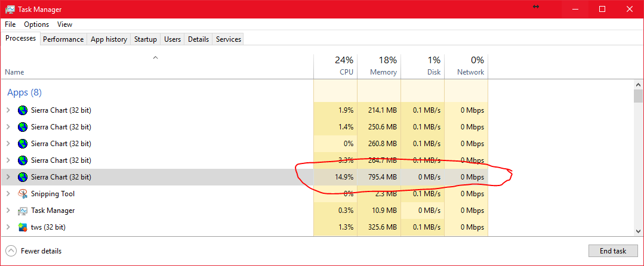Screen dimensions: 644x266
Task: Click globe icon of Sierra Chart using 260.8 MB
Action: point(23,144)
